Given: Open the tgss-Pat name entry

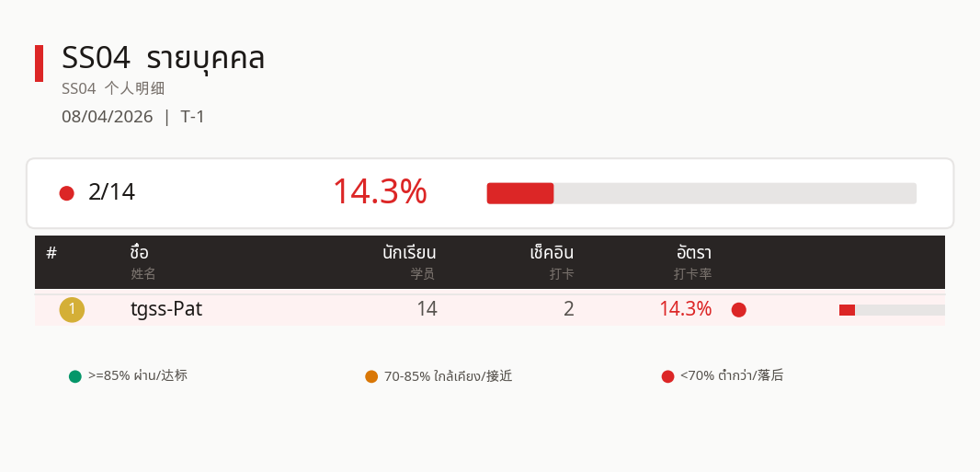Looking at the screenshot, I should [x=166, y=309].
